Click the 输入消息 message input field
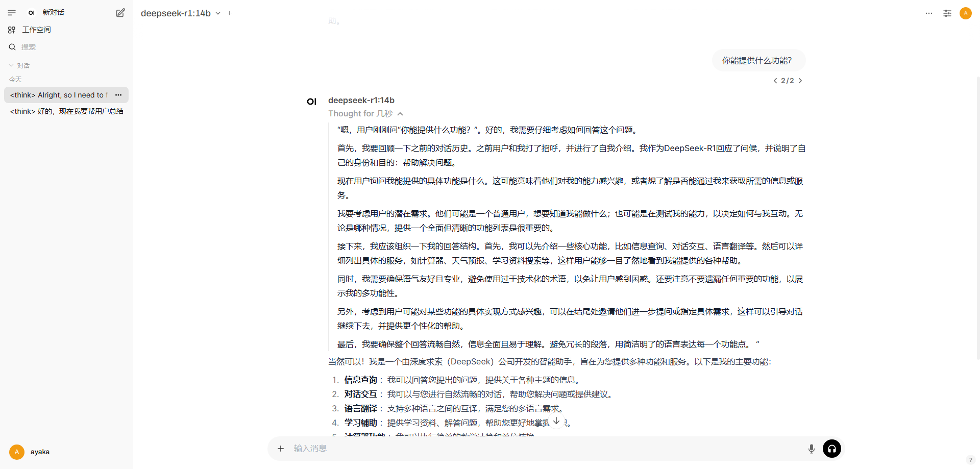 point(546,449)
